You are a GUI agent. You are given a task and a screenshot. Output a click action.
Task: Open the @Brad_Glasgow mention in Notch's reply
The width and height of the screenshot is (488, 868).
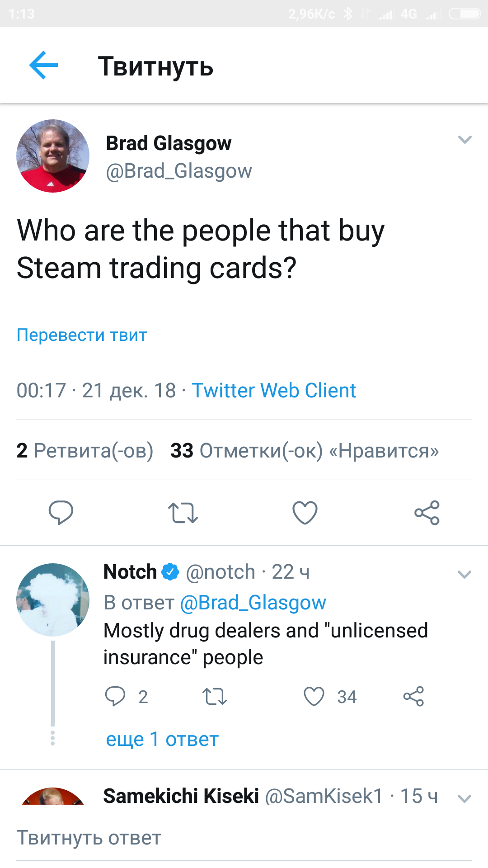click(253, 603)
